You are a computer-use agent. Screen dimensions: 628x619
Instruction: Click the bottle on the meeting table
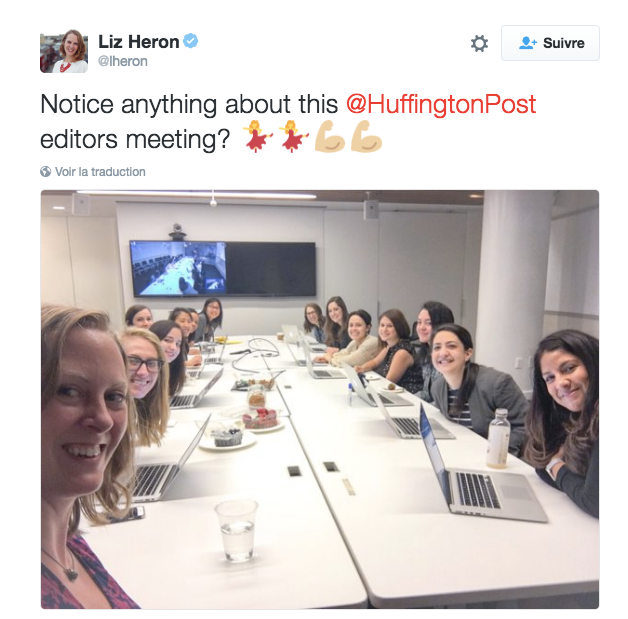point(498,438)
